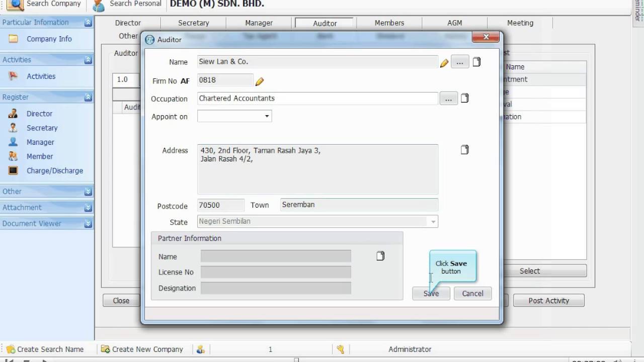Click the Save button
Screen dimensions: 644x362
431,294
